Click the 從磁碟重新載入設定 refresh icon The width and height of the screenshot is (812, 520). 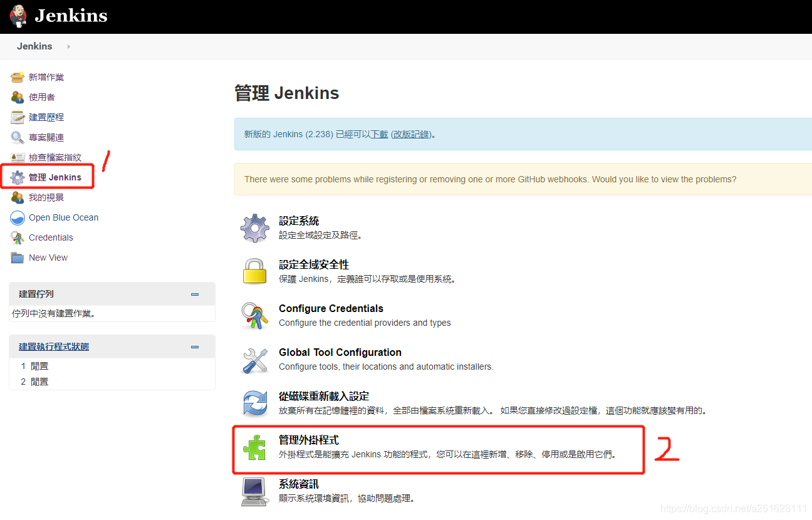255,403
